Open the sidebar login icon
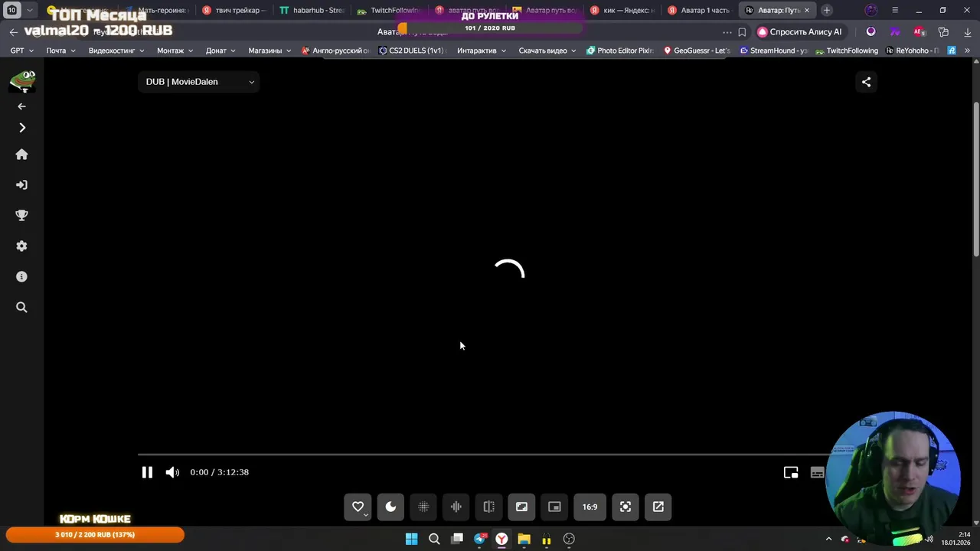The width and height of the screenshot is (980, 551). pos(21,185)
